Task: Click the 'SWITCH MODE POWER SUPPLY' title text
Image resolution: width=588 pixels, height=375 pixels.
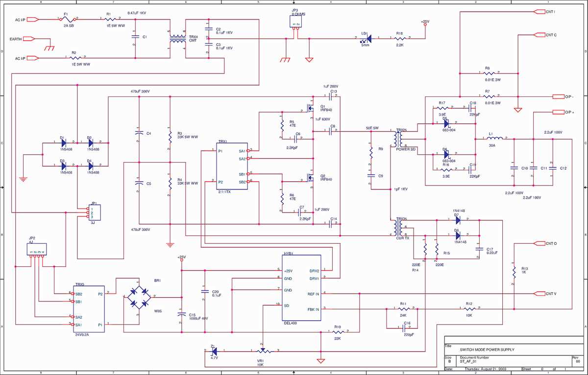Action: 487,350
